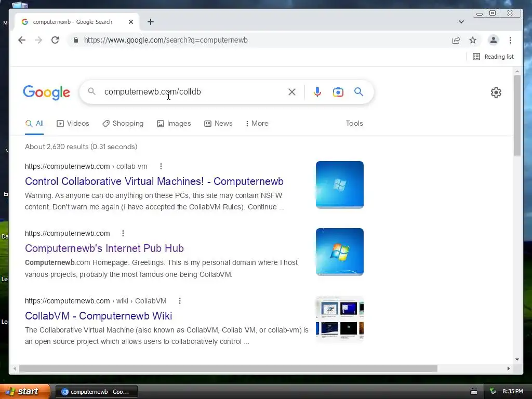Viewport: 532px width, 399px height.
Task: Open the search Tools options
Action: point(354,124)
